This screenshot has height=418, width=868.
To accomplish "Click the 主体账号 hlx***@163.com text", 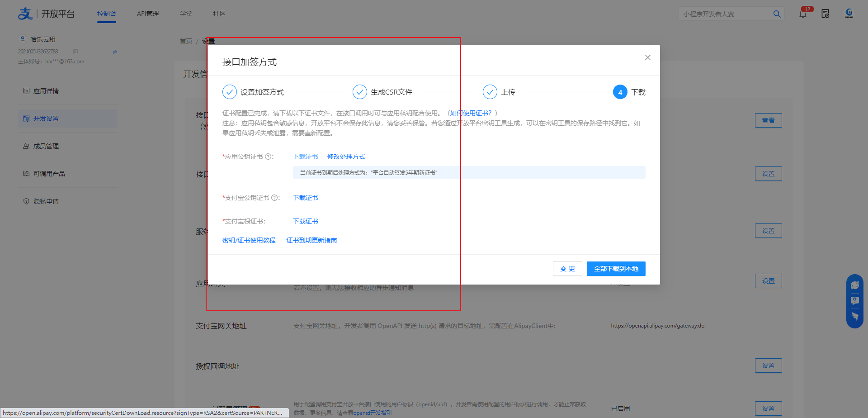I will (51, 62).
